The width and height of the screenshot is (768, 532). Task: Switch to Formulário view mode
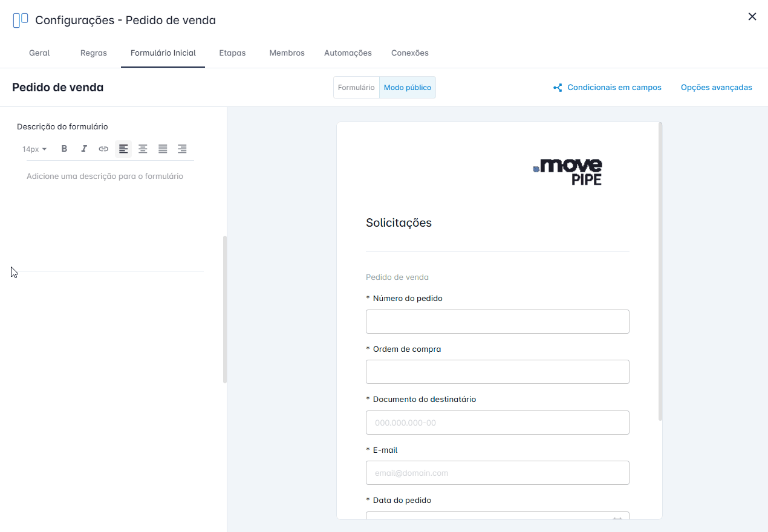pyautogui.click(x=356, y=88)
